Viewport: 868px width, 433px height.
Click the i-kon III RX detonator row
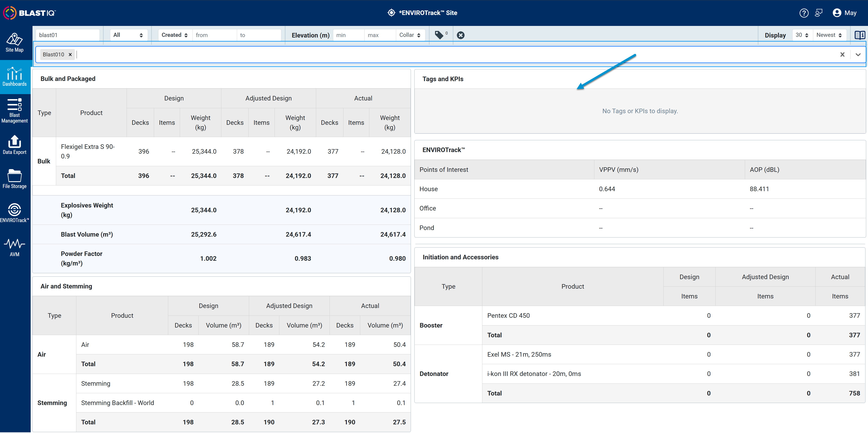click(x=673, y=374)
